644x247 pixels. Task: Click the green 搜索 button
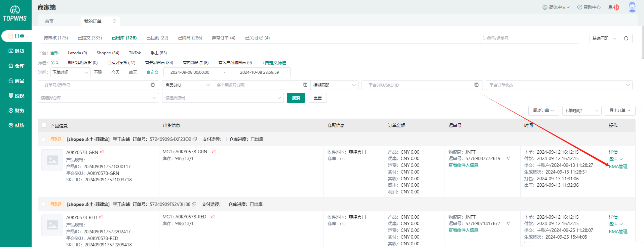point(296,98)
